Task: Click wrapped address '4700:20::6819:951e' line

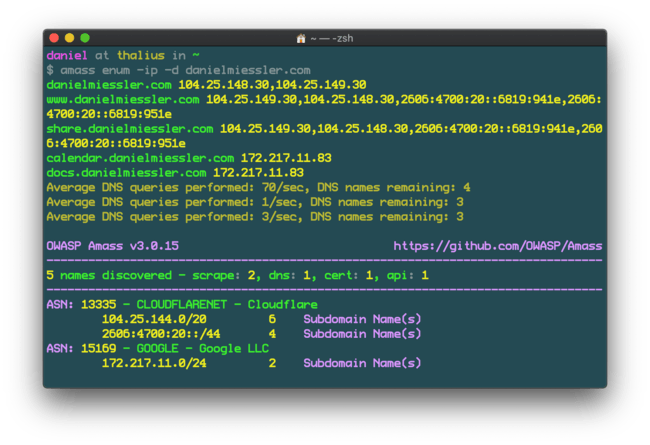Action: point(109,114)
